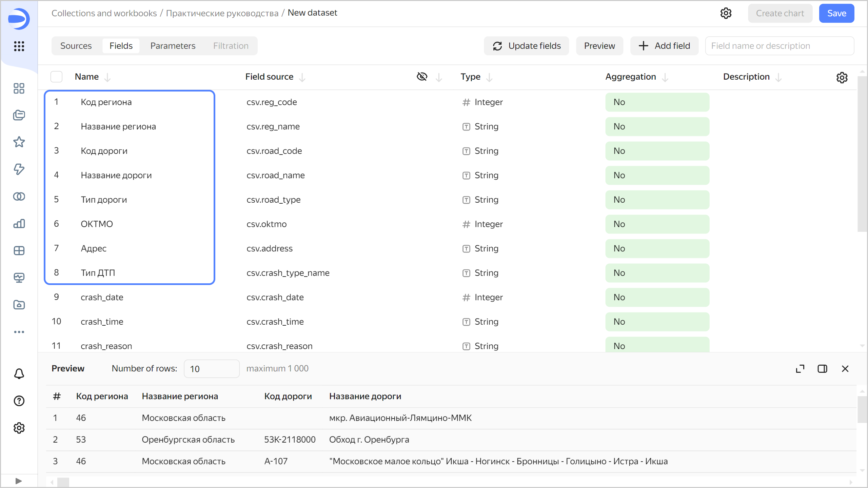868x488 pixels.
Task: Click the Update fields button
Action: click(526, 46)
